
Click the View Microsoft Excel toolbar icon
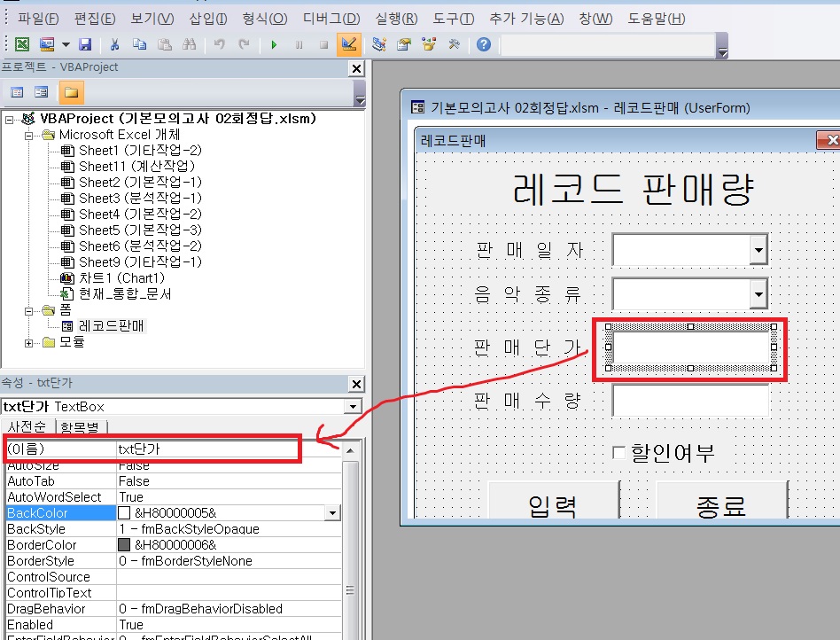(21, 44)
